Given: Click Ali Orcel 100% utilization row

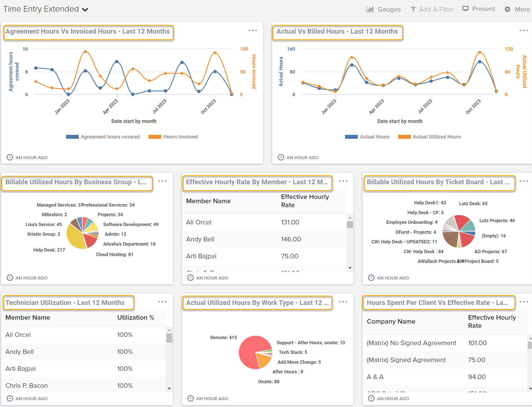Looking at the screenshot, I should (x=84, y=335).
